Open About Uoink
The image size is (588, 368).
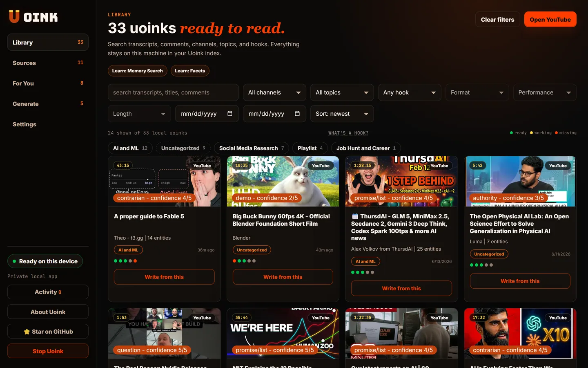point(48,312)
